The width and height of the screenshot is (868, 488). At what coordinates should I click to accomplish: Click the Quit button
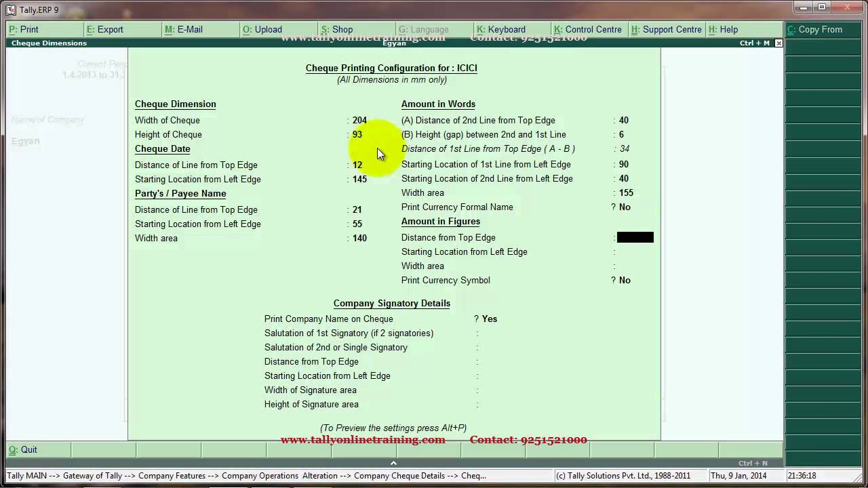click(x=38, y=449)
